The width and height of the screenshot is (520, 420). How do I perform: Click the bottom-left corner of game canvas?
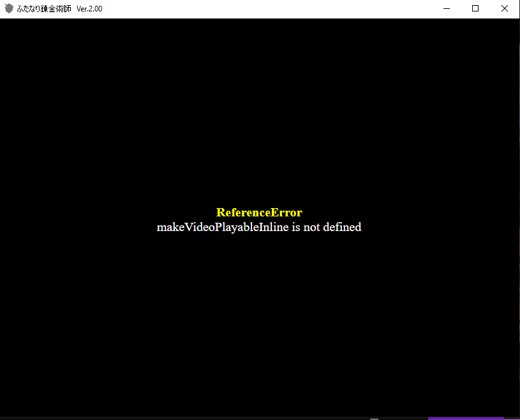point(3,414)
